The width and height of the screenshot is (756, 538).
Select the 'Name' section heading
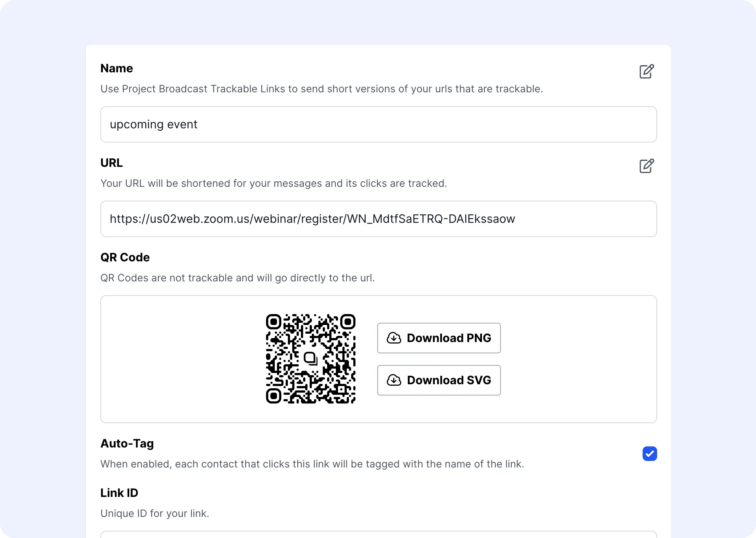click(x=117, y=68)
